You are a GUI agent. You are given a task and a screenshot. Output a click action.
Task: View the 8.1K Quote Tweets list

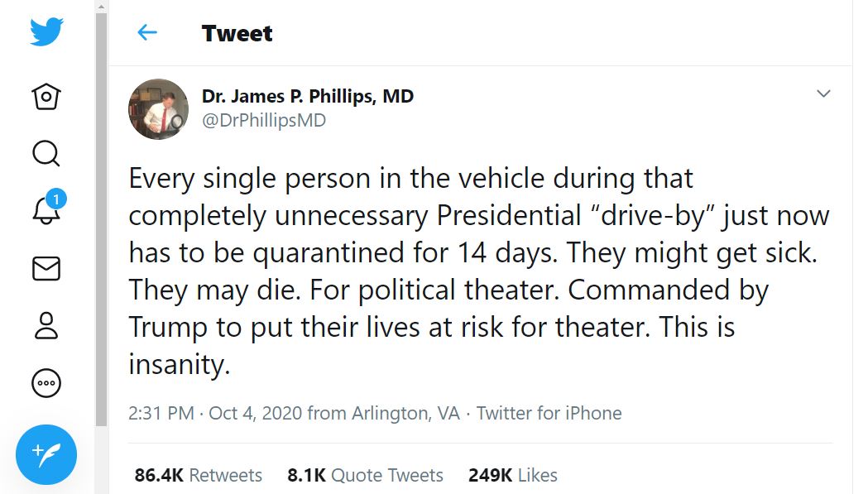(x=365, y=475)
